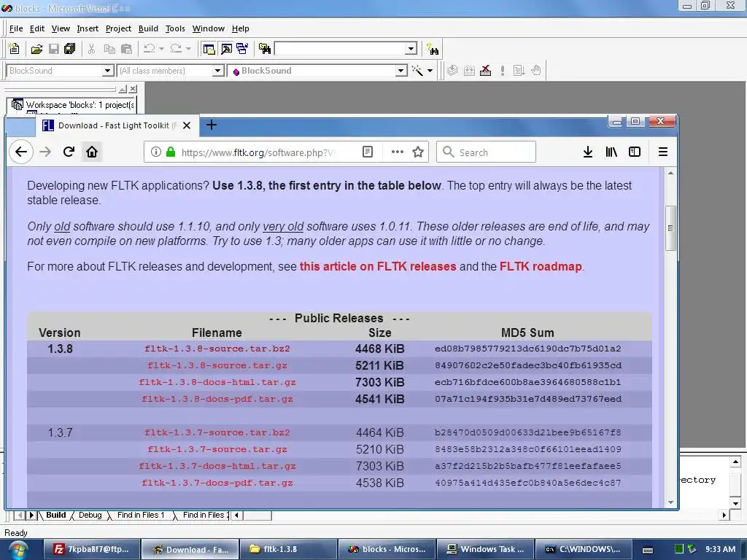Open the Firefox Library icon
747x560 pixels.
point(611,152)
